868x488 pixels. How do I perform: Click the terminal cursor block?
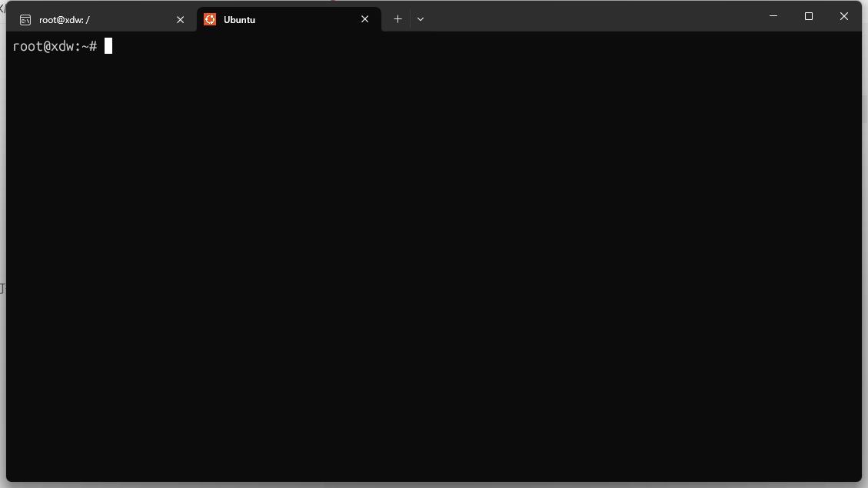(108, 46)
